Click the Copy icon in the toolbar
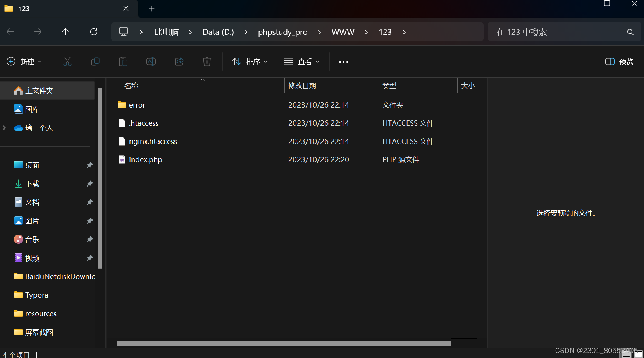This screenshot has height=358, width=644. 95,62
